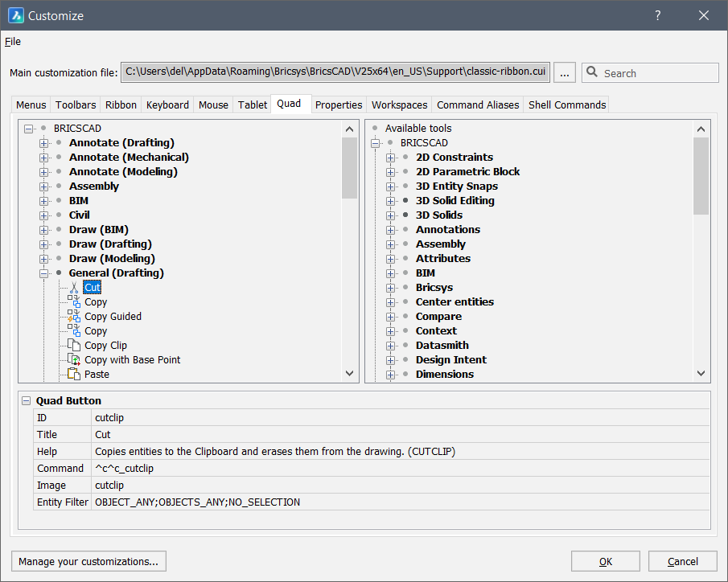This screenshot has height=582, width=728.
Task: Click the BricsCAD logo in title bar
Action: 15,15
